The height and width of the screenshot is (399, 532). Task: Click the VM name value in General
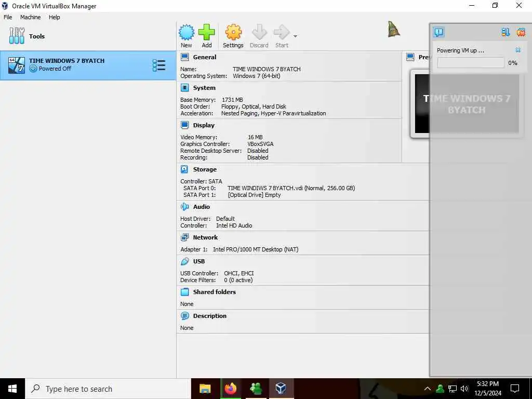(x=267, y=69)
